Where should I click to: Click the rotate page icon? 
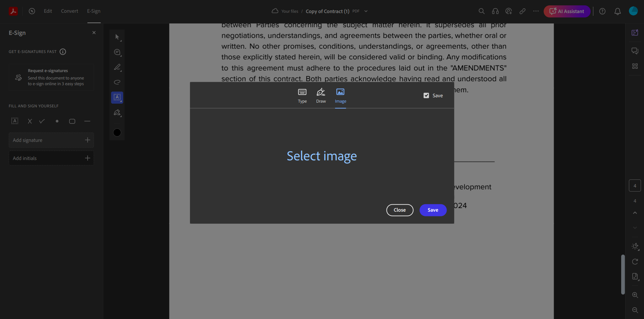click(x=635, y=262)
